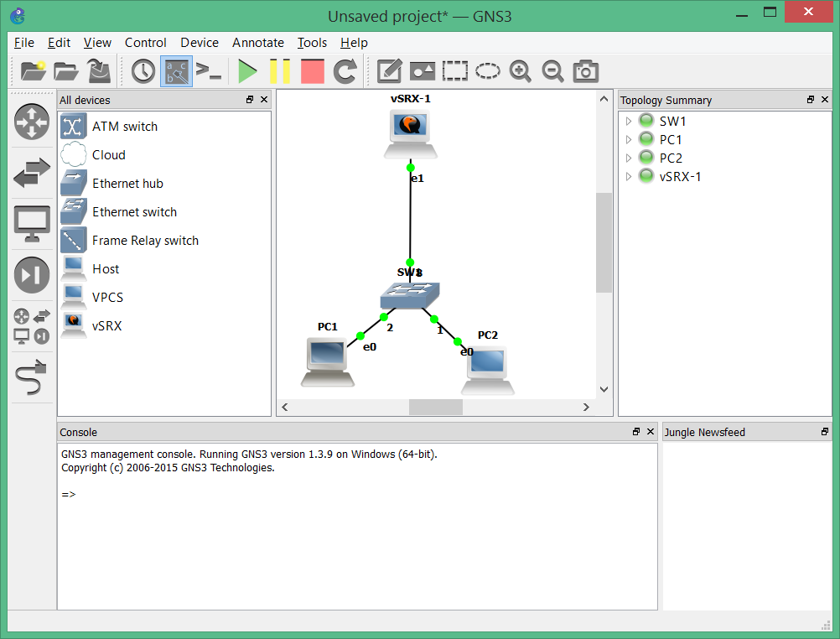The height and width of the screenshot is (639, 840).
Task: Suspend all devices with yellow pause
Action: [x=280, y=70]
